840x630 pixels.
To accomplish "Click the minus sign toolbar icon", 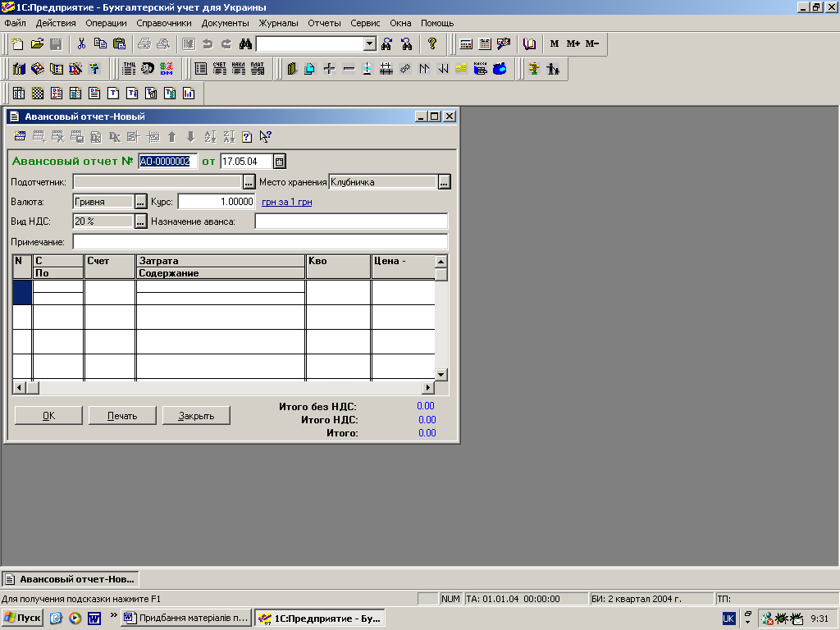I will point(348,69).
